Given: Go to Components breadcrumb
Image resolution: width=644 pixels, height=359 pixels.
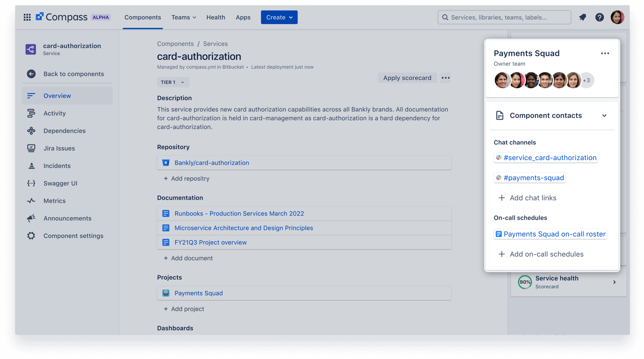Looking at the screenshot, I should [x=175, y=44].
